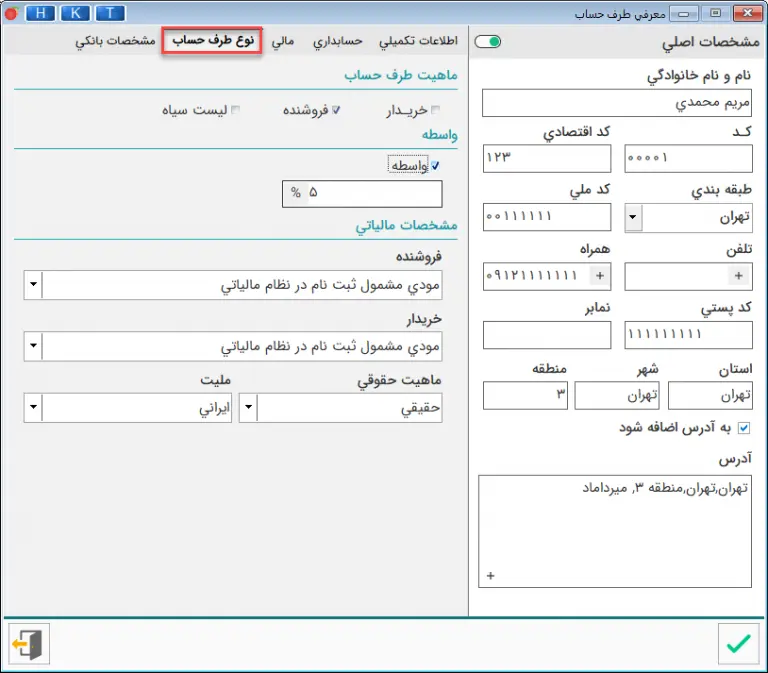Click the كد اقتصادي field

coord(547,158)
